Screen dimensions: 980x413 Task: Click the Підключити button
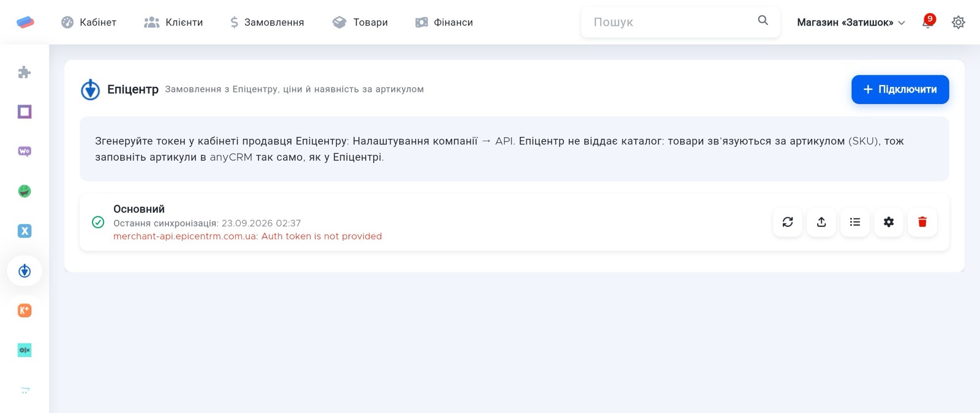tap(900, 89)
